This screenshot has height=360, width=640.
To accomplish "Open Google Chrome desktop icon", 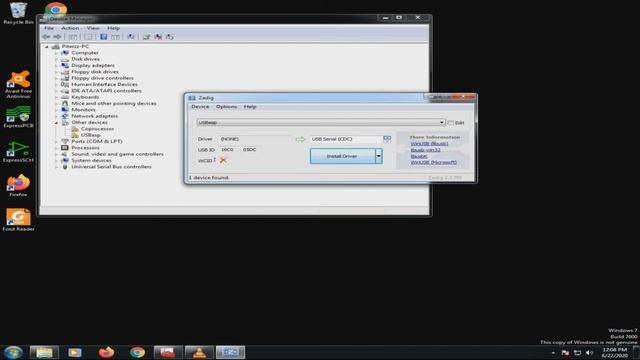I will click(56, 8).
